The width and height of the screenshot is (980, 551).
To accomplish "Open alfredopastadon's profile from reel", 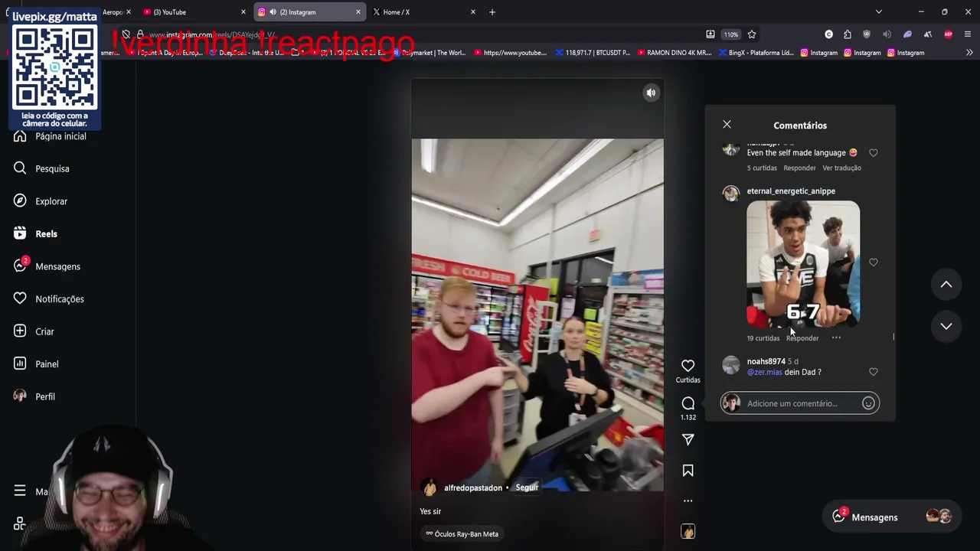I will point(473,487).
